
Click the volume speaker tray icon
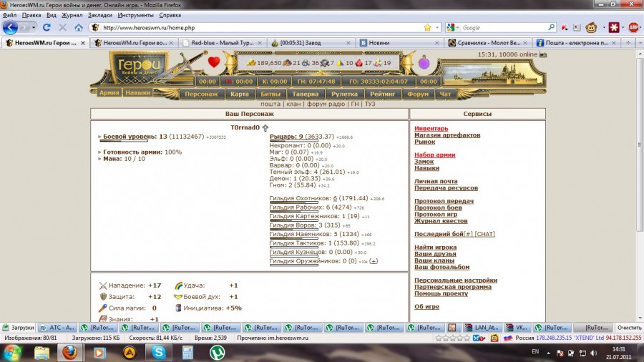pos(593,353)
